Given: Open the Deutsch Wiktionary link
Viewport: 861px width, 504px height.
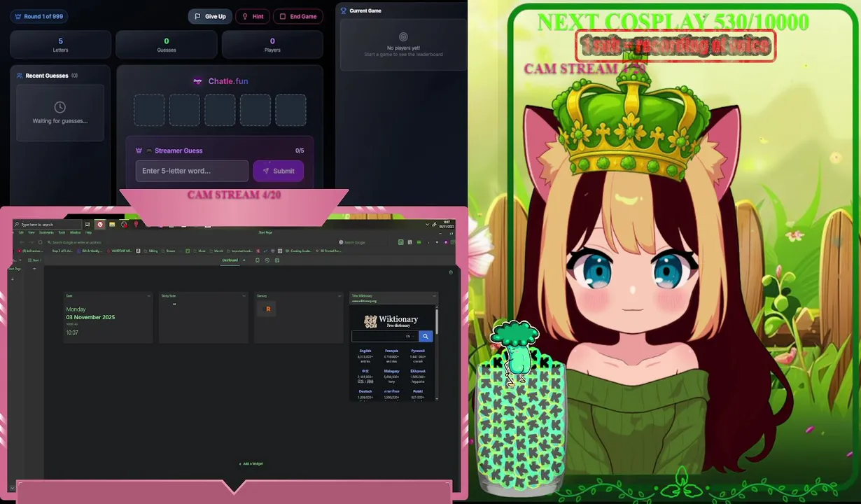Looking at the screenshot, I should tap(365, 391).
